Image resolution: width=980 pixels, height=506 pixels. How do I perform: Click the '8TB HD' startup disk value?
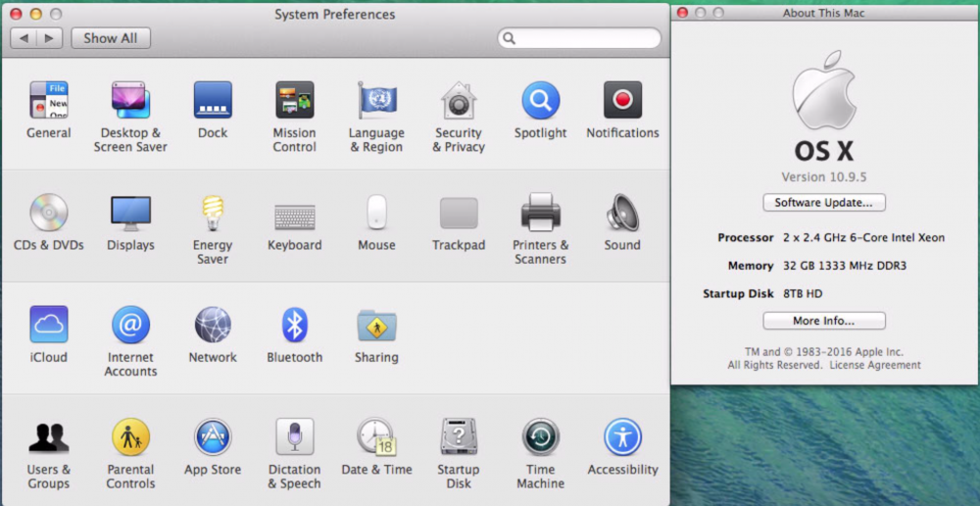pos(803,293)
